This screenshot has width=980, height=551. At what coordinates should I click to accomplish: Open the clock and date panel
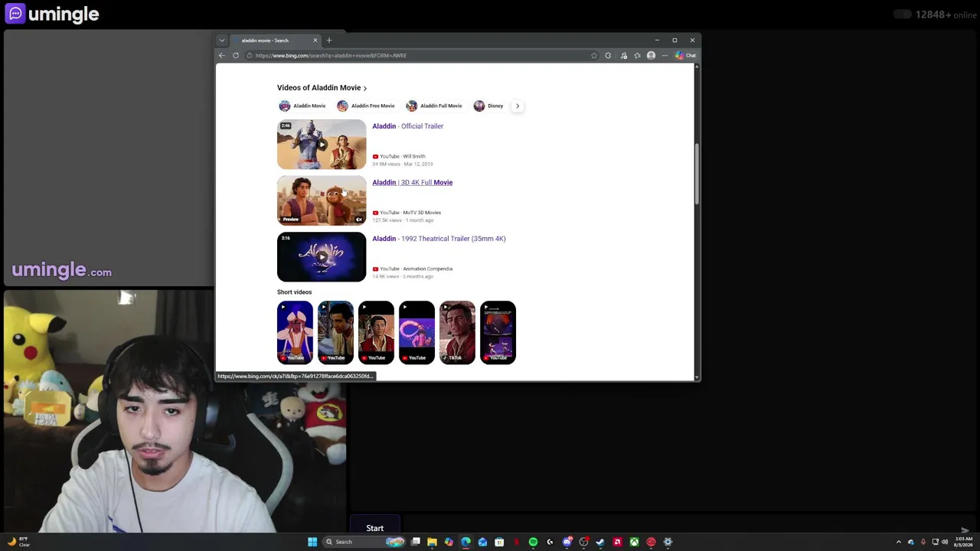[x=964, y=542]
